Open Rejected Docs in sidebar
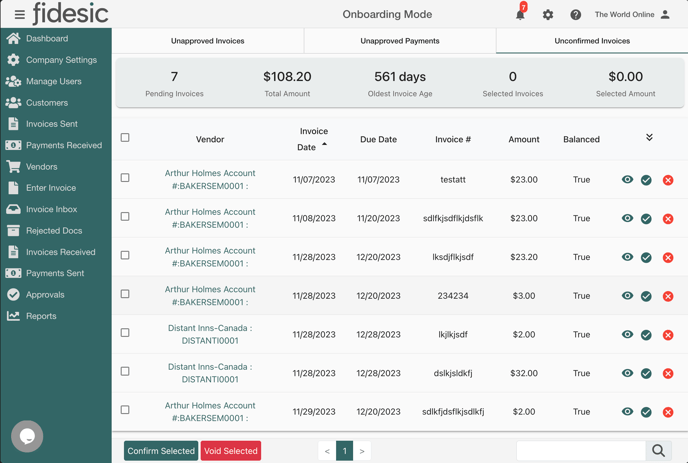This screenshot has width=688, height=463. pyautogui.click(x=56, y=231)
